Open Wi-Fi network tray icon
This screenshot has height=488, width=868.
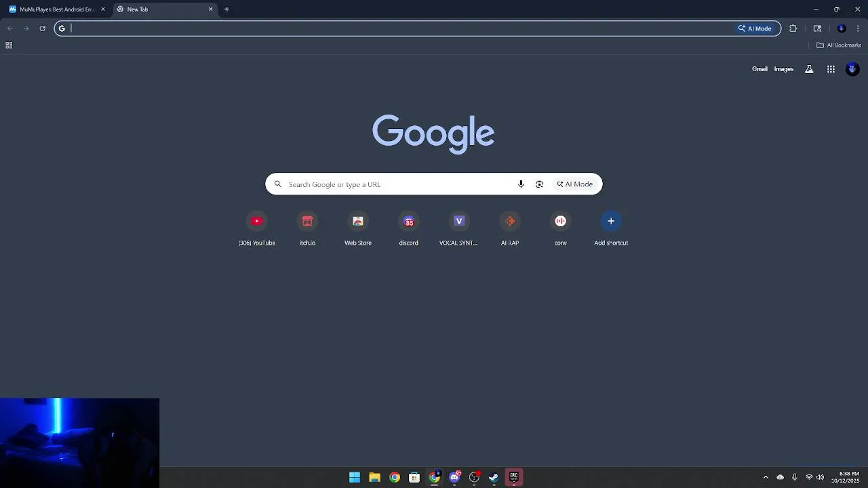point(809,477)
